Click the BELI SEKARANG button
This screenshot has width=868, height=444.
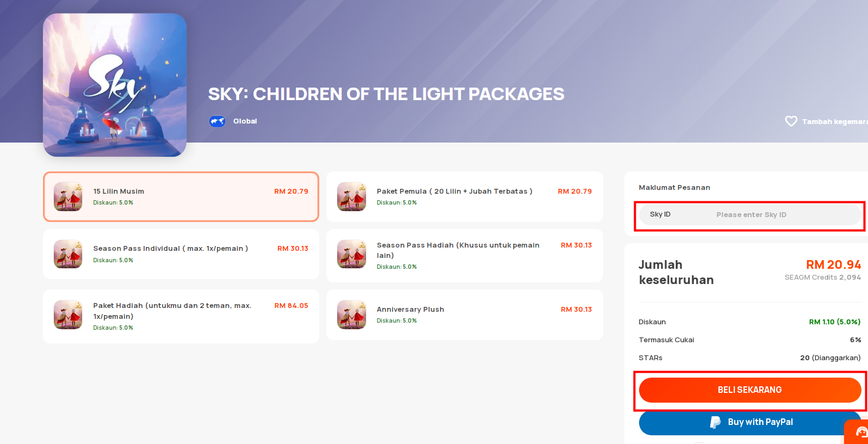click(749, 390)
